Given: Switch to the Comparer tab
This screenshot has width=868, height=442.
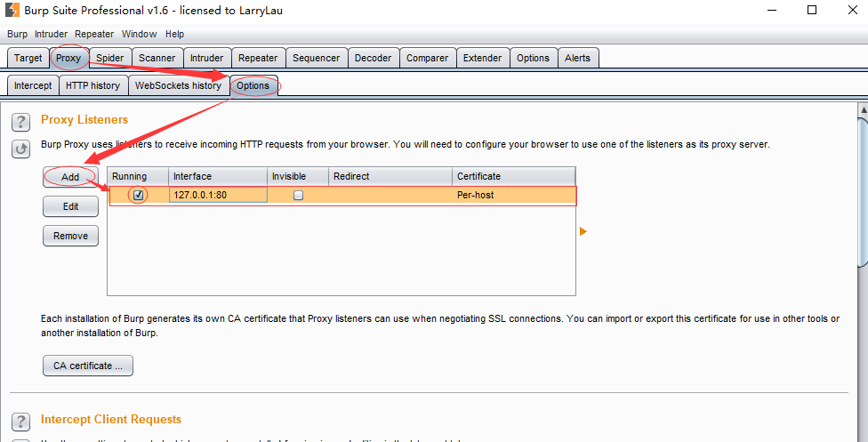Looking at the screenshot, I should coord(428,58).
